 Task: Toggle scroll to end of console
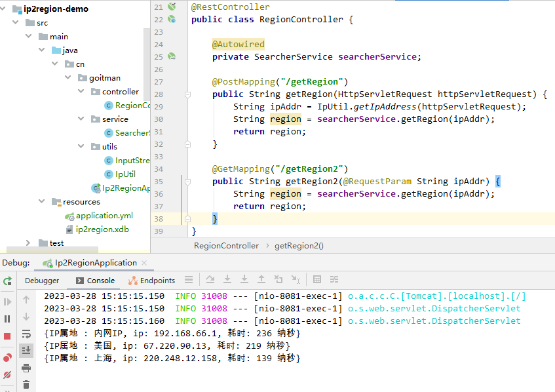pyautogui.click(x=26, y=350)
